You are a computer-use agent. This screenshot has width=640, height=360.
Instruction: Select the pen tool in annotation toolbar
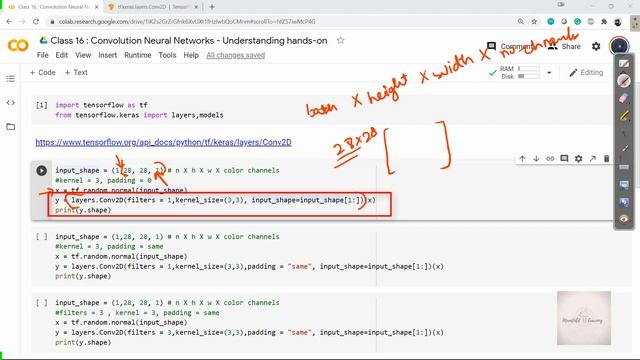pos(624,80)
